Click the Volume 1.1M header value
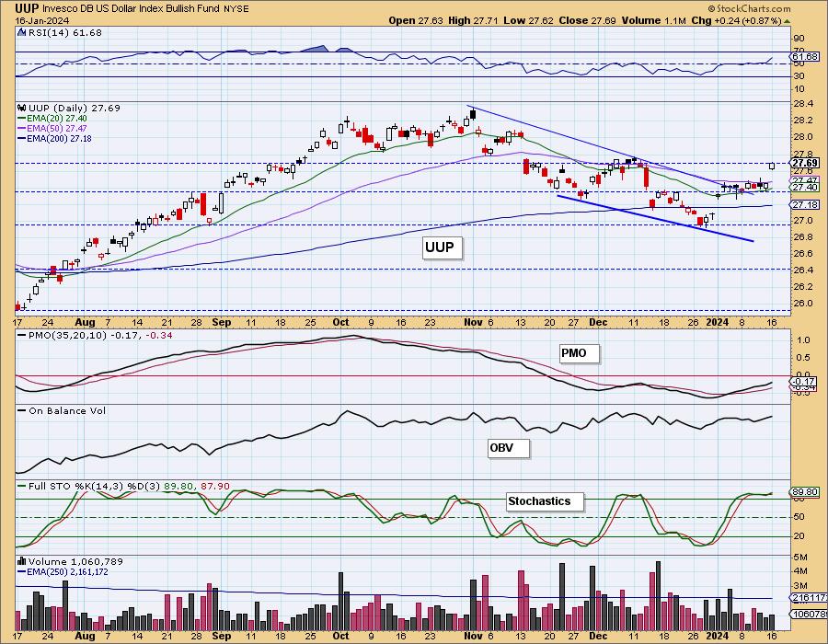This screenshot has width=828, height=644. point(653,20)
